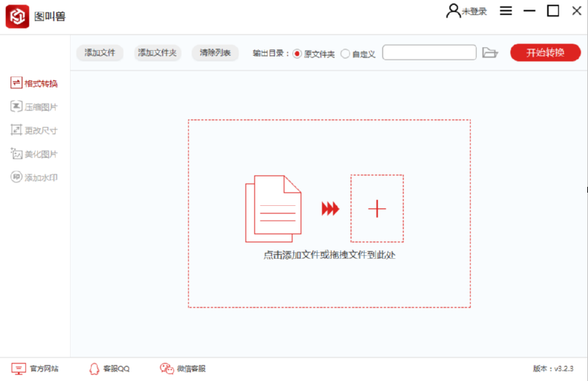Open the hamburger main menu
The height and width of the screenshot is (381, 588).
pos(506,11)
